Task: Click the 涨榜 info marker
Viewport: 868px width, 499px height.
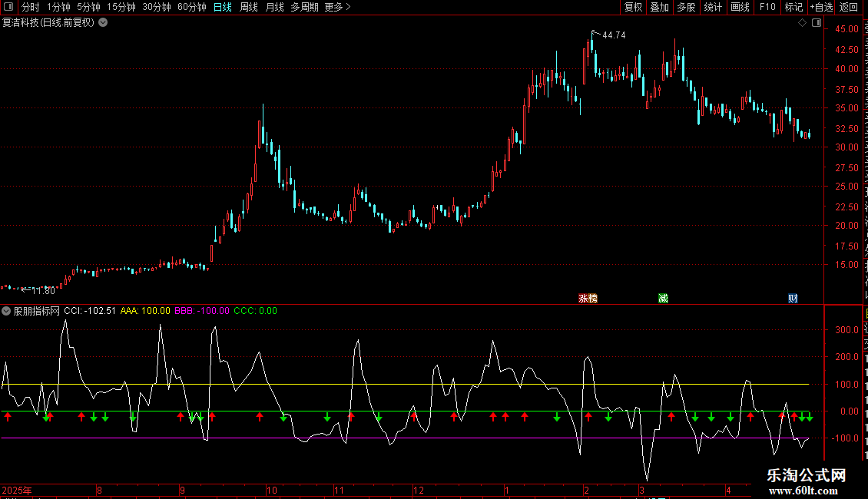Action: (x=588, y=298)
